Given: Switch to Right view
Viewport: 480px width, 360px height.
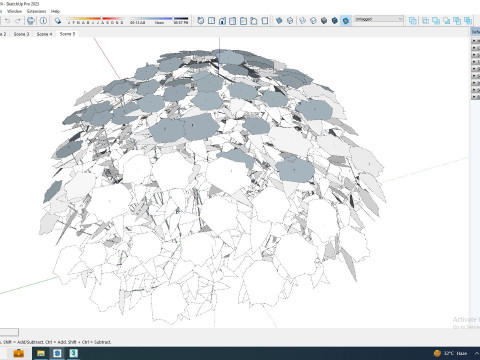Looking at the screenshot, I should (x=233, y=21).
